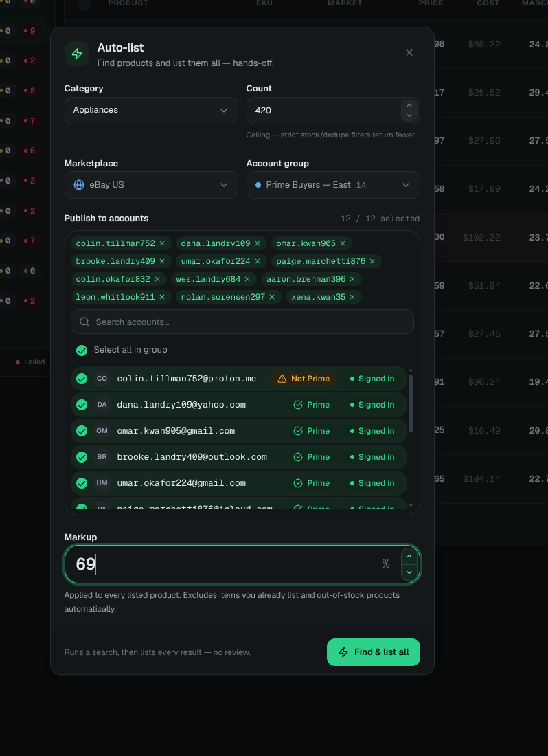548x756 pixels.
Task: Remove the dana.landry109 chip
Action: pos(258,243)
